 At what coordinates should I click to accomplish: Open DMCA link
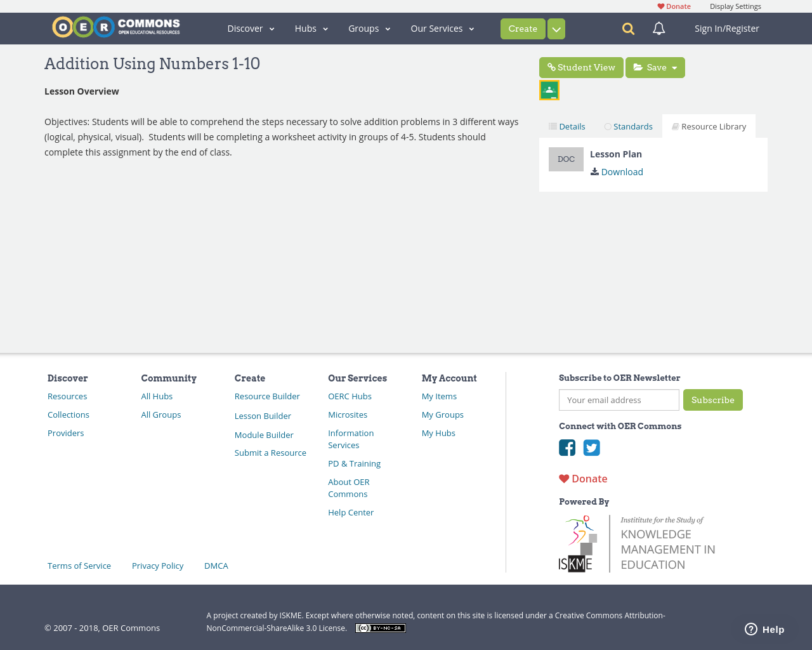pos(216,566)
